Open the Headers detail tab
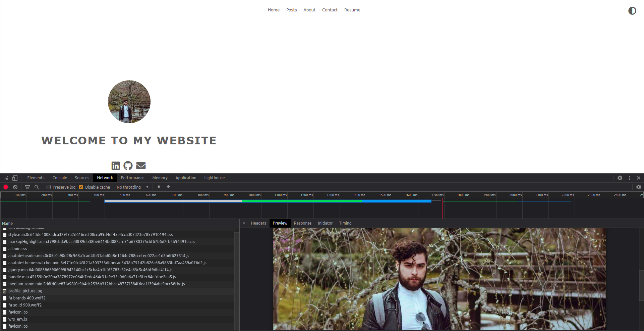The image size is (644, 331). pyautogui.click(x=258, y=223)
